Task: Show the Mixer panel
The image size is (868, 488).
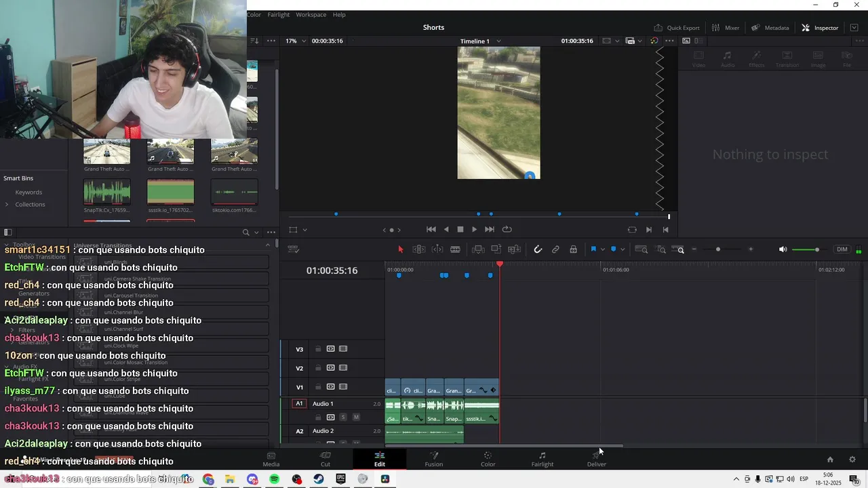Action: pyautogui.click(x=726, y=28)
